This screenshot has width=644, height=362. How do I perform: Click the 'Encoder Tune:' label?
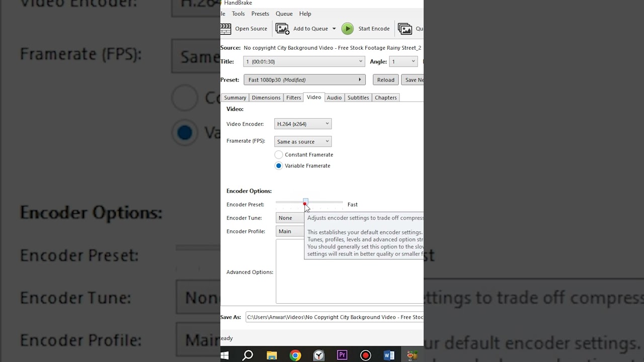coord(244,218)
